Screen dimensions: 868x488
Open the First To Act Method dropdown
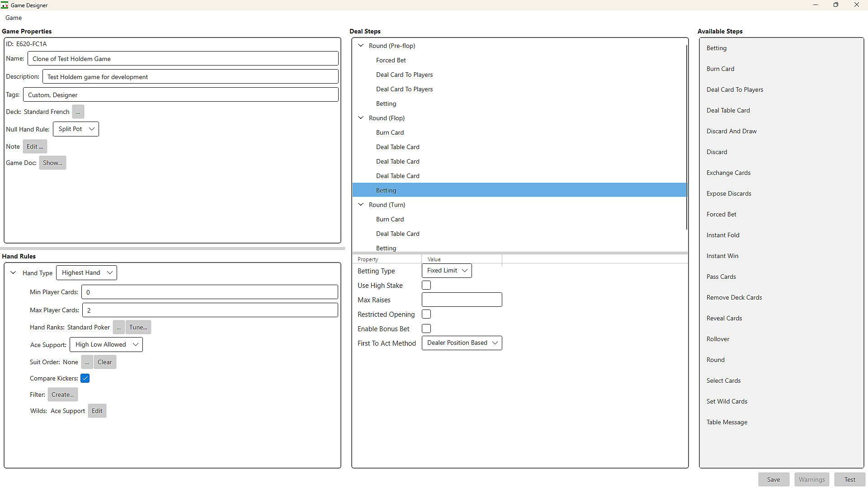coord(462,343)
